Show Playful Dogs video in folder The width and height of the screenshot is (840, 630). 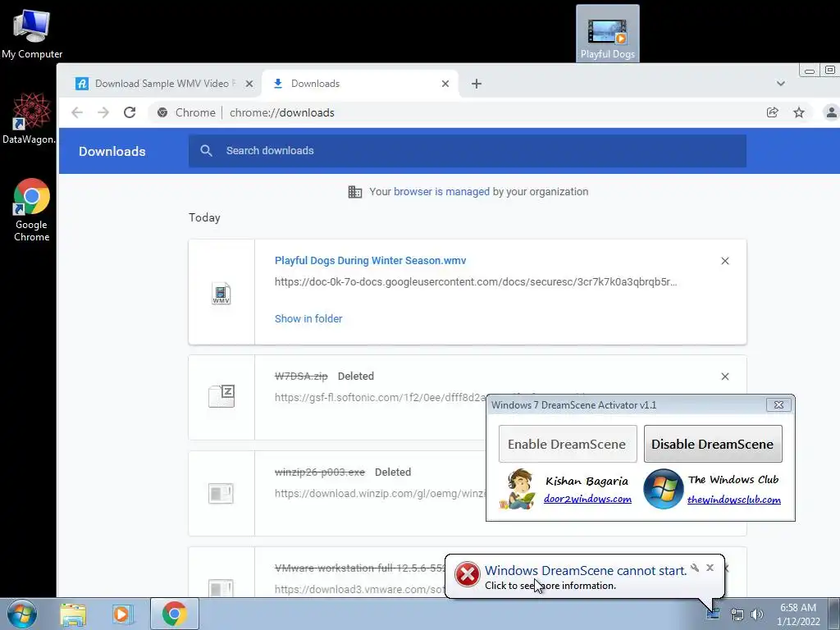(308, 319)
